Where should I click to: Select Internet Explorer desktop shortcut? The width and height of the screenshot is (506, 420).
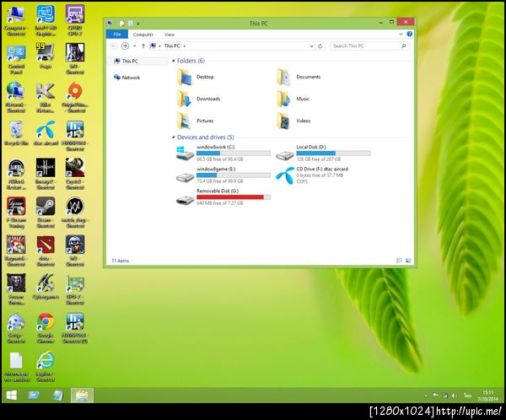(x=46, y=366)
